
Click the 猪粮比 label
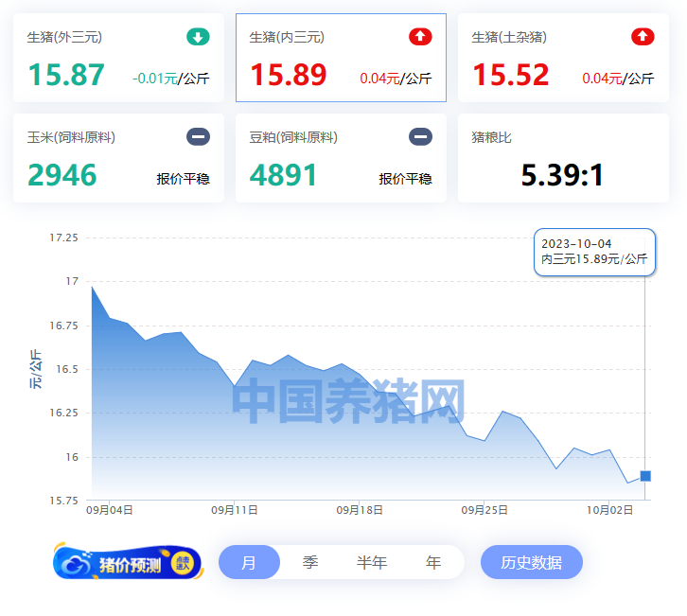click(491, 137)
